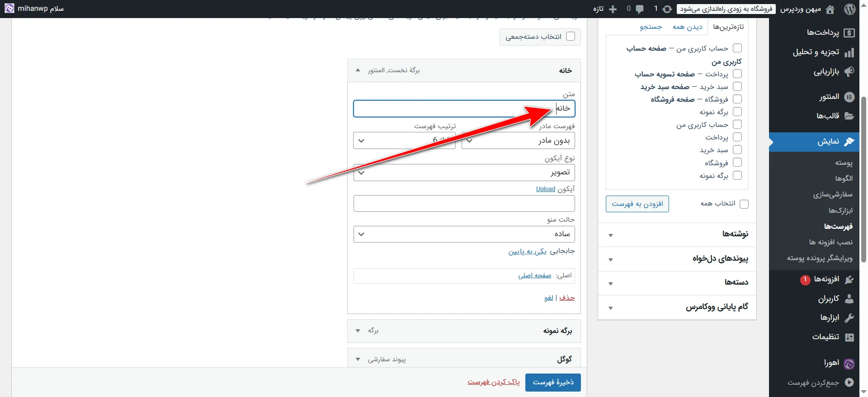Tick انتخاب همه checkbox
This screenshot has width=868, height=397.
tap(744, 204)
